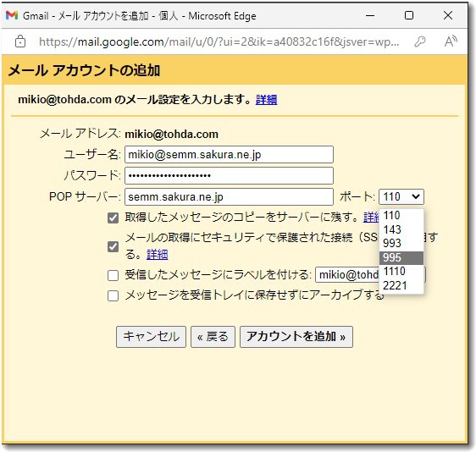
Task: Click the bold mikio@tohda.com address text
Action: 172,134
